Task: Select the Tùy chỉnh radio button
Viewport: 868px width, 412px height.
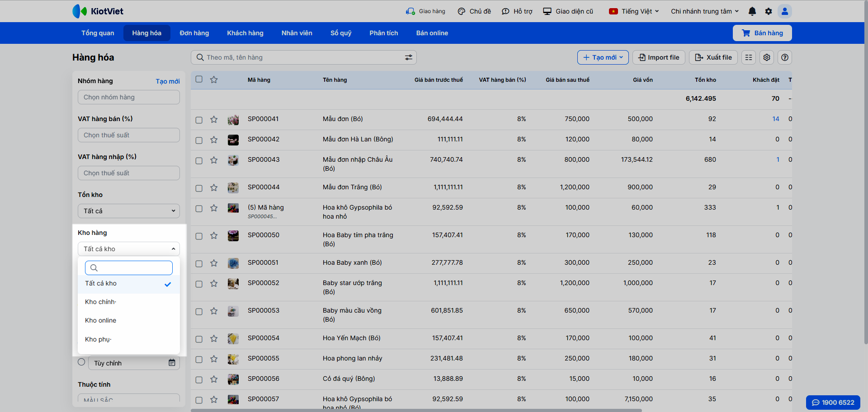Action: [x=81, y=362]
